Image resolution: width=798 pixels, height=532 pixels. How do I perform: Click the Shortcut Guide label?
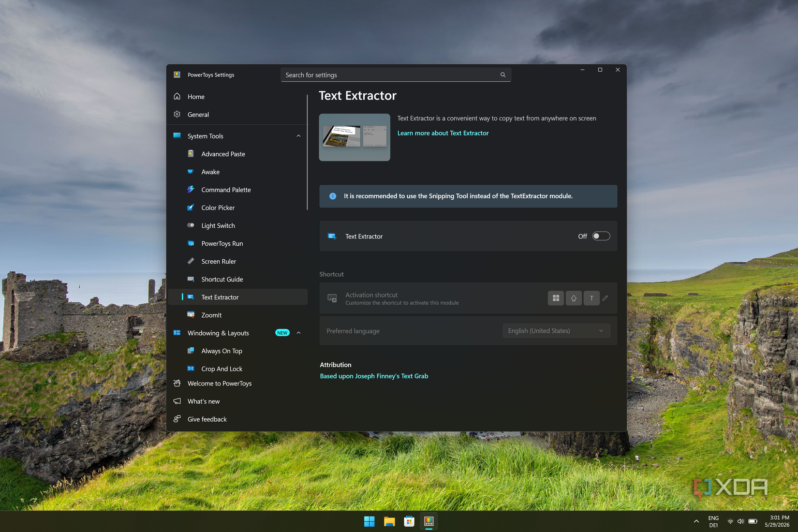click(222, 279)
